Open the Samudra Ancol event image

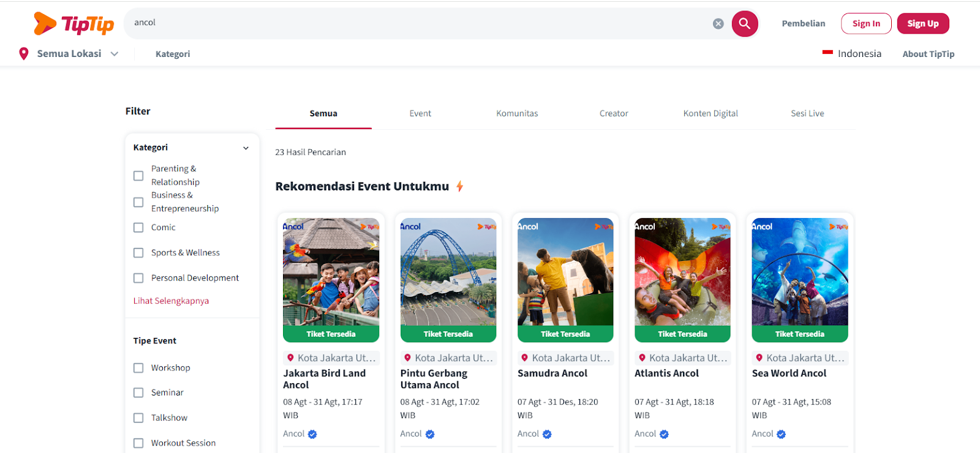(565, 272)
